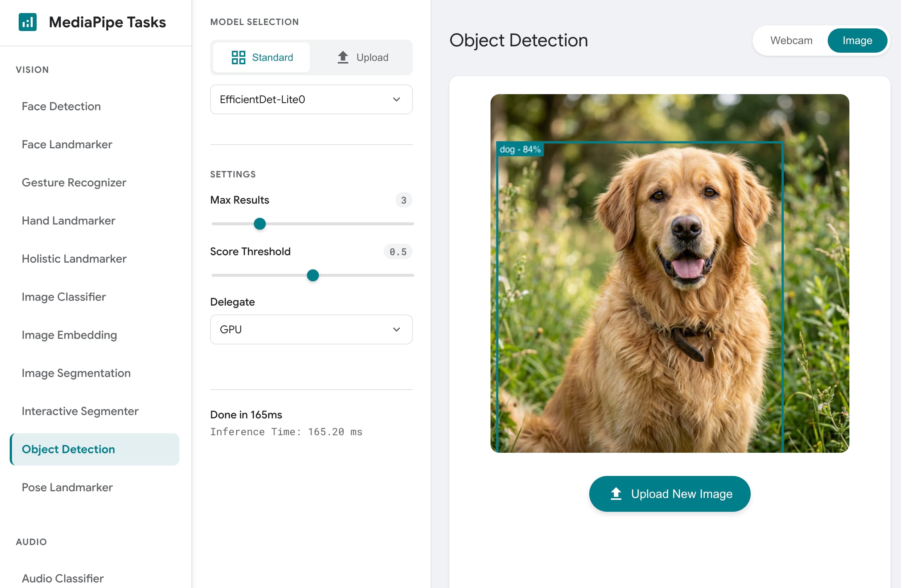This screenshot has width=901, height=588.
Task: Switch to Webcam input mode
Action: [791, 40]
